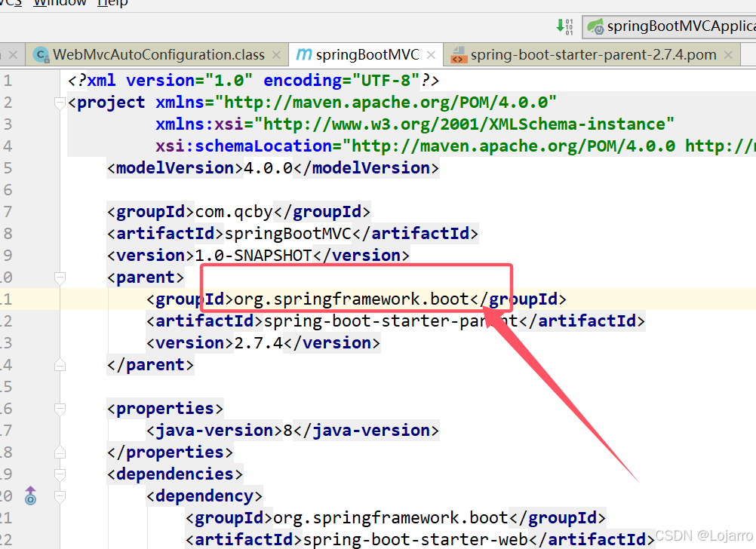Click the Maven icon on the springBootMVC tab
The width and height of the screenshot is (756, 549).
click(x=305, y=54)
